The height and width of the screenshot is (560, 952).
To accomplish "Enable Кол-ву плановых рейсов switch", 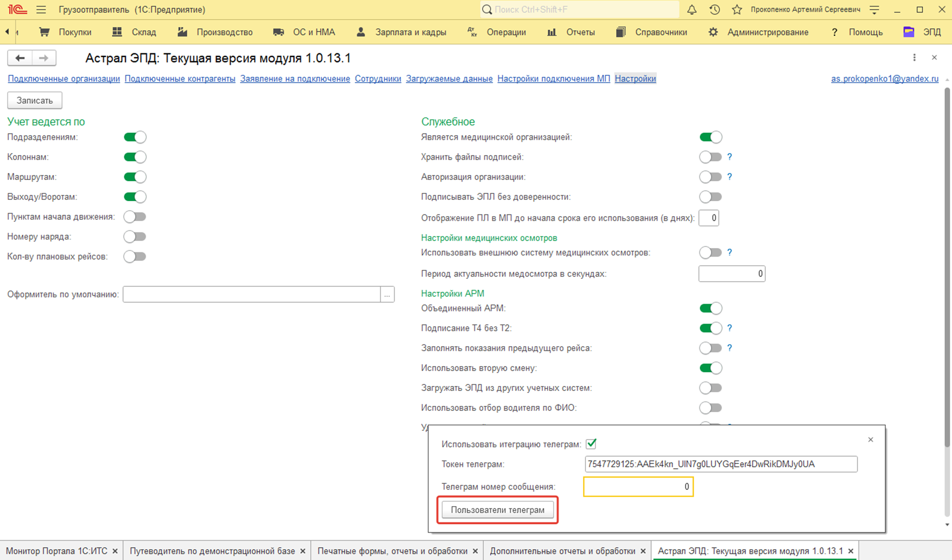I will pyautogui.click(x=135, y=256).
